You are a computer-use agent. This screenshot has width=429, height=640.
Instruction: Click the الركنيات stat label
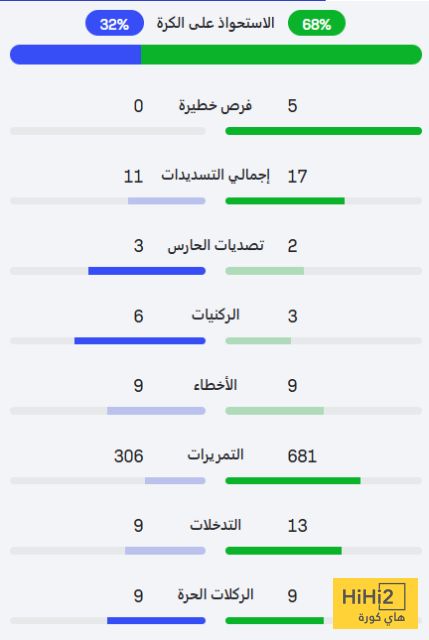click(216, 316)
